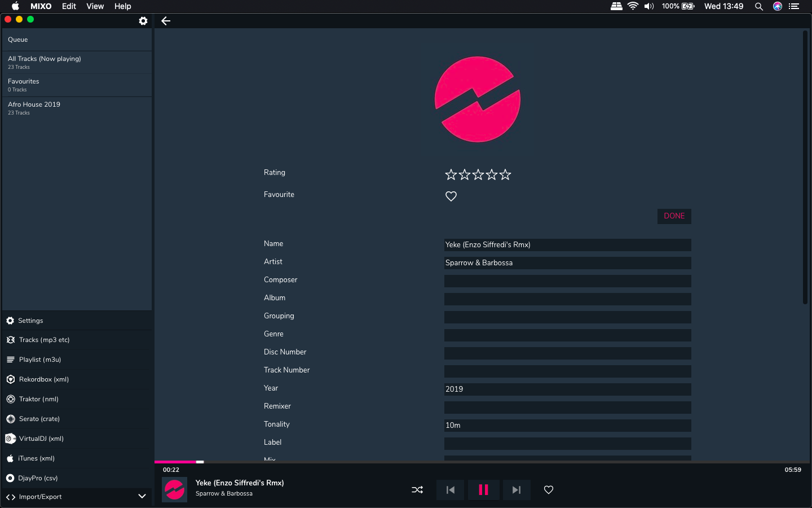Open the Edit menu
The image size is (812, 508).
pos(69,6)
